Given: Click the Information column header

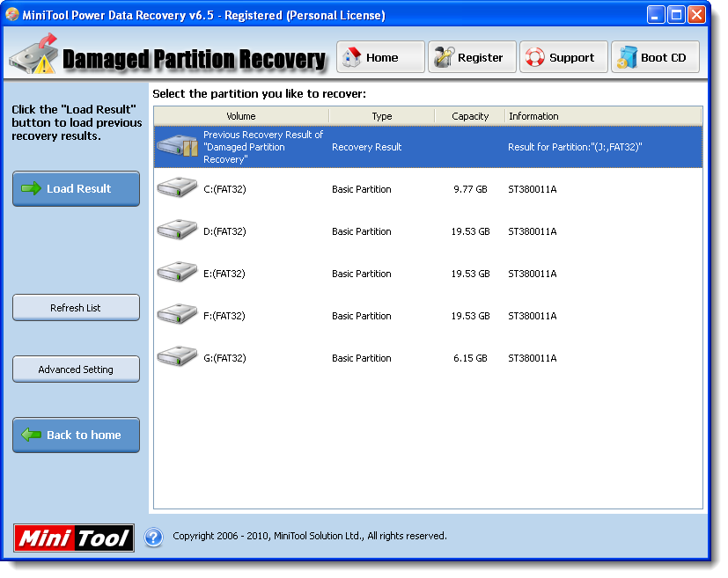Looking at the screenshot, I should [x=604, y=116].
